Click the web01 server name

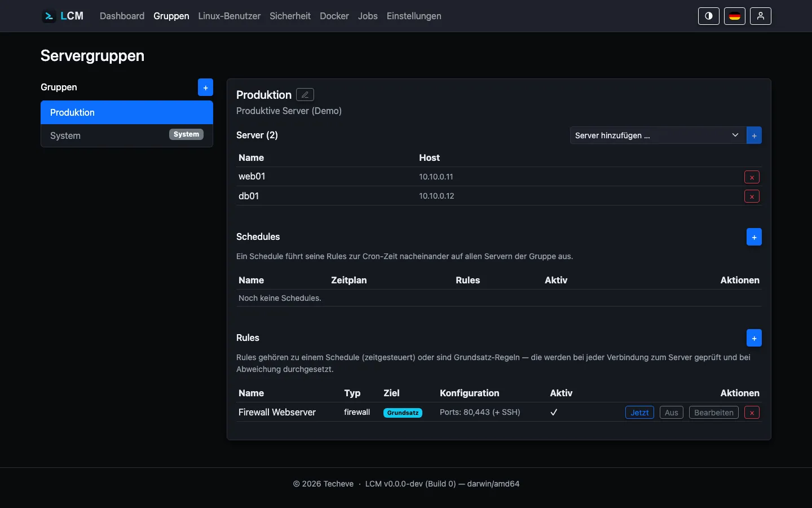coord(252,176)
